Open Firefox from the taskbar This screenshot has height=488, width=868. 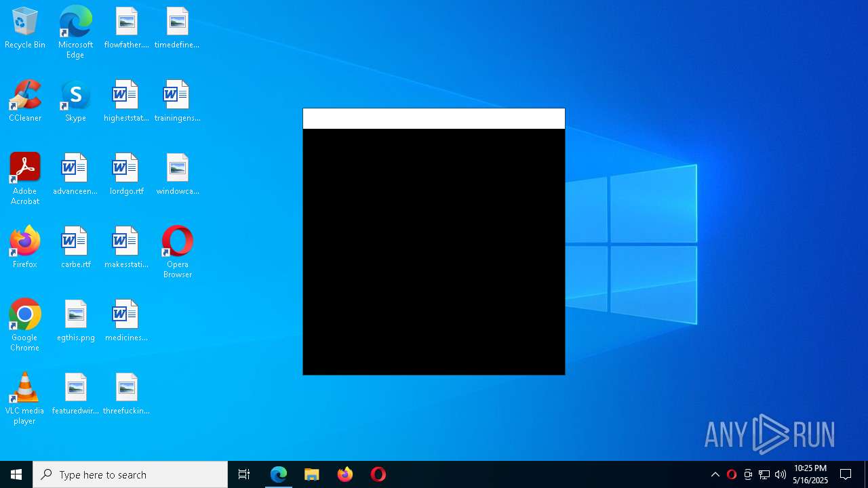(345, 474)
